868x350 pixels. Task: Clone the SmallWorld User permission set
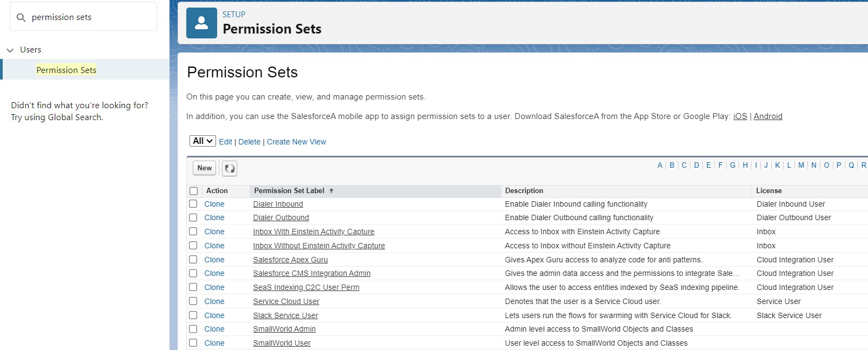[x=214, y=343]
